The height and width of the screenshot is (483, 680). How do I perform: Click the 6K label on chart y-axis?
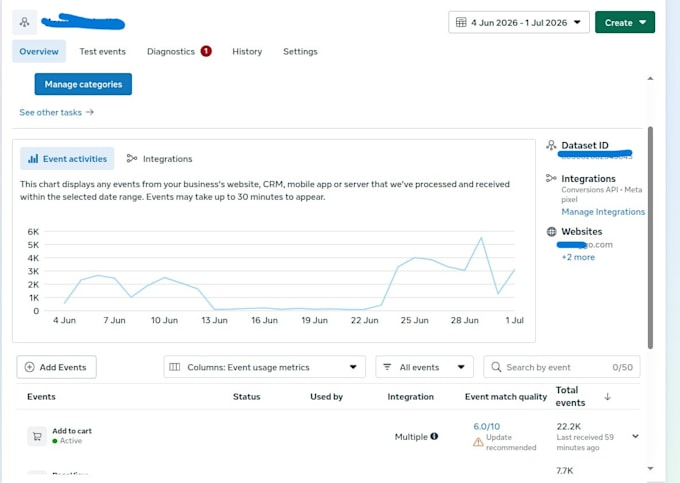33,232
